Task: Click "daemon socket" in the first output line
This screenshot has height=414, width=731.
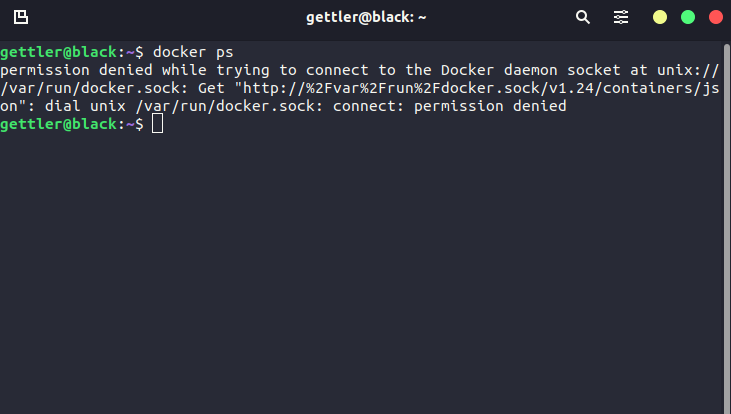Action: (x=562, y=70)
